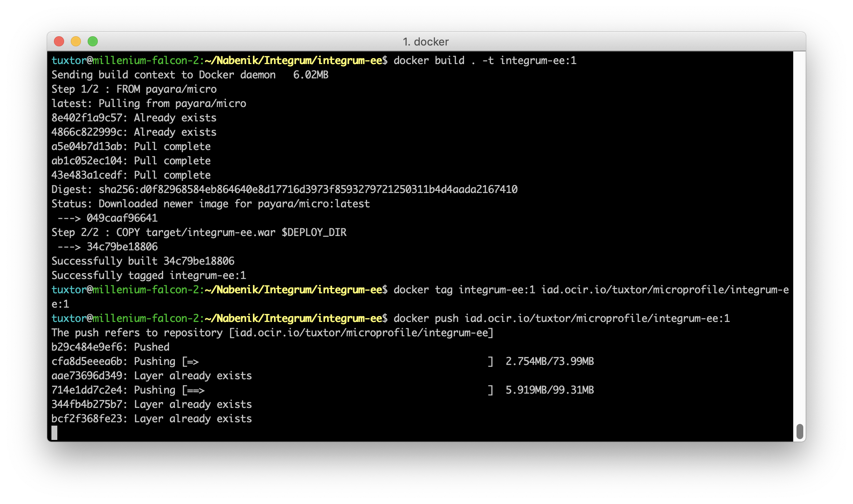
Task: Click the yellow minimize window button
Action: click(76, 41)
